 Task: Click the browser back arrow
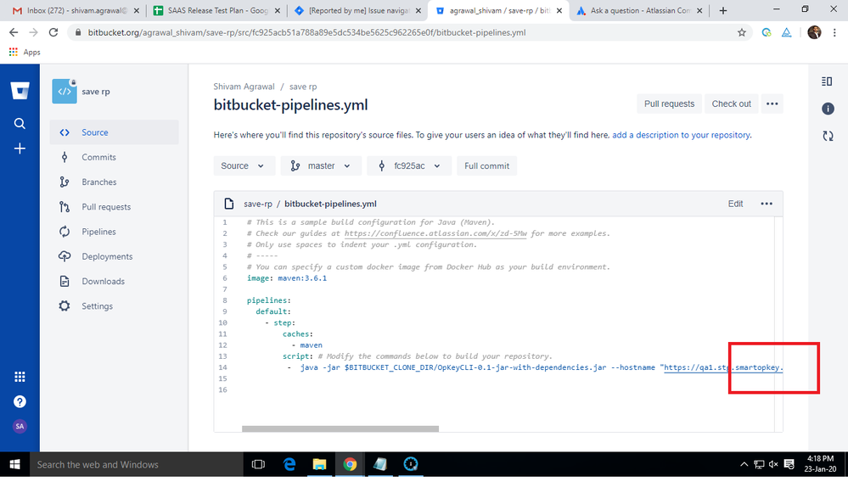14,32
